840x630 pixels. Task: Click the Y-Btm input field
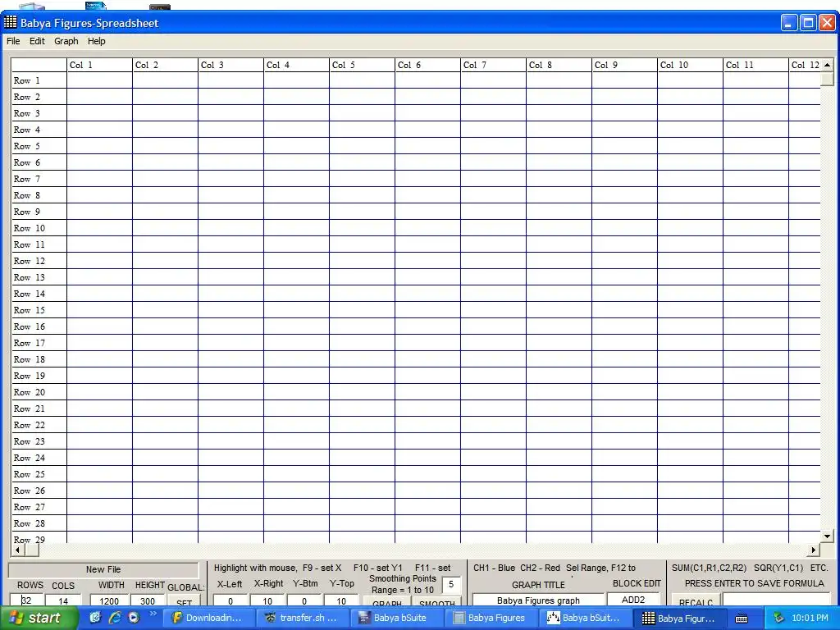[304, 600]
